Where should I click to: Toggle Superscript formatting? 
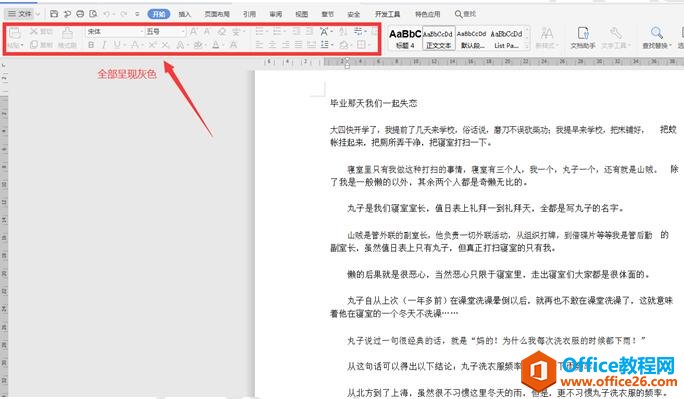(x=152, y=44)
